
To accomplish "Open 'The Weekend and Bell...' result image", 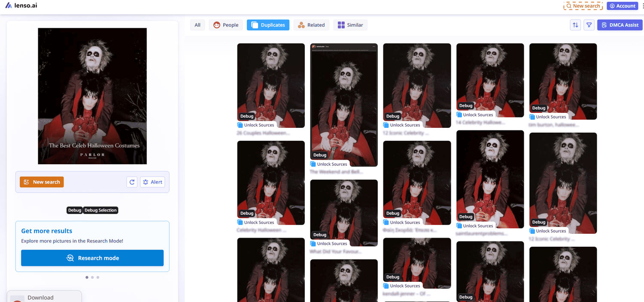I will click(344, 105).
